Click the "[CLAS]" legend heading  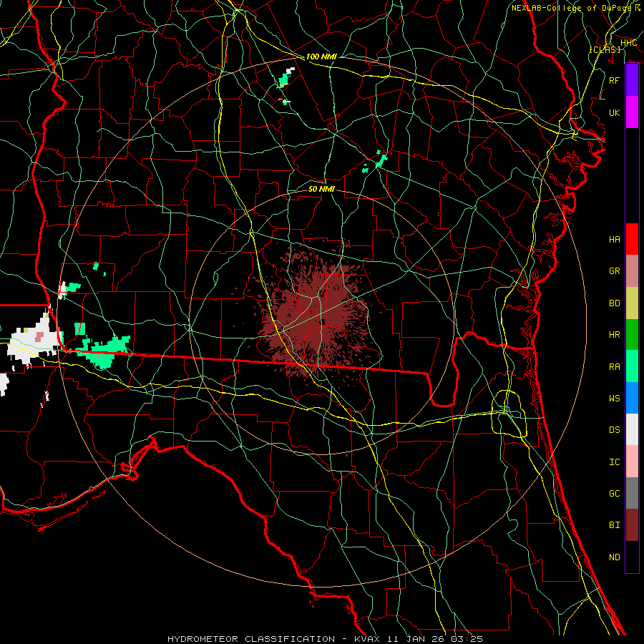pos(605,49)
